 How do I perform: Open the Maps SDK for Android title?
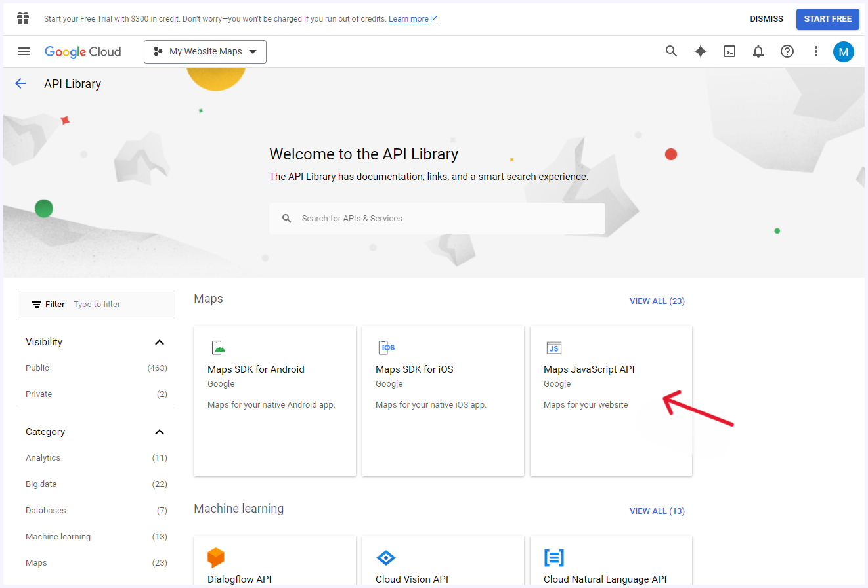pyautogui.click(x=256, y=369)
